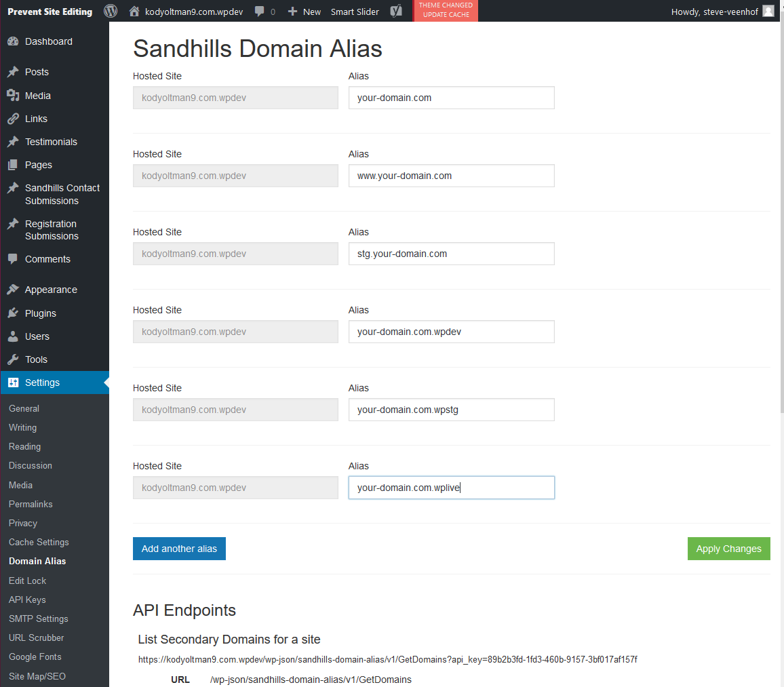Click the Registration Submissions pin icon

click(x=13, y=224)
